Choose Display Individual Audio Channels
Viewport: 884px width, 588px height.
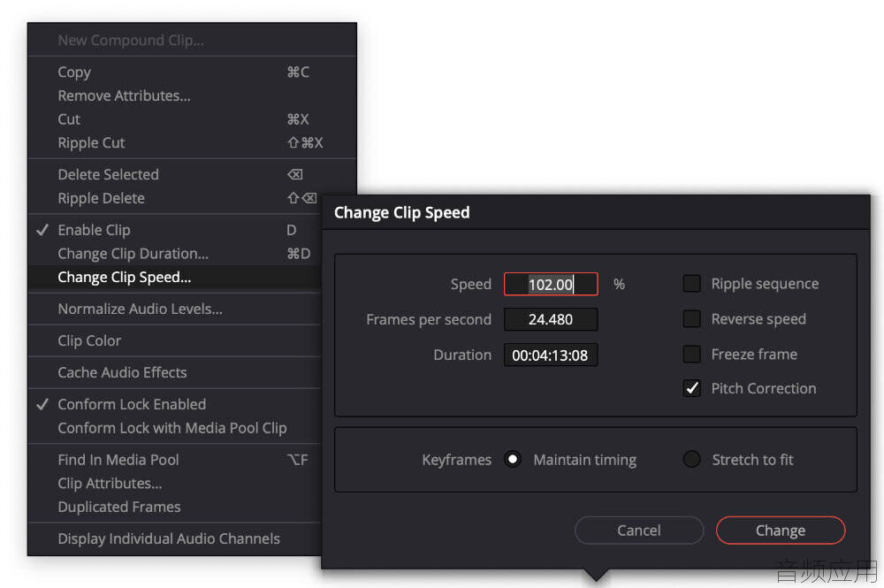coord(175,538)
